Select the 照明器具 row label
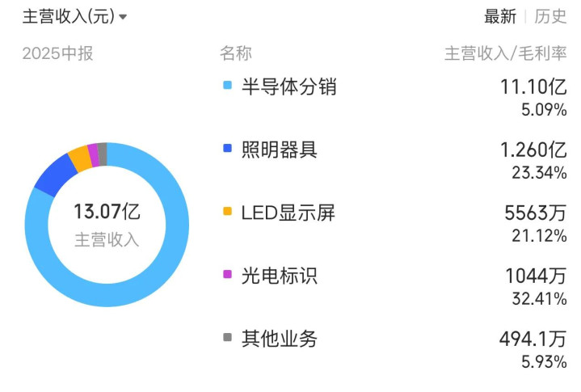The height and width of the screenshot is (392, 581). (279, 150)
